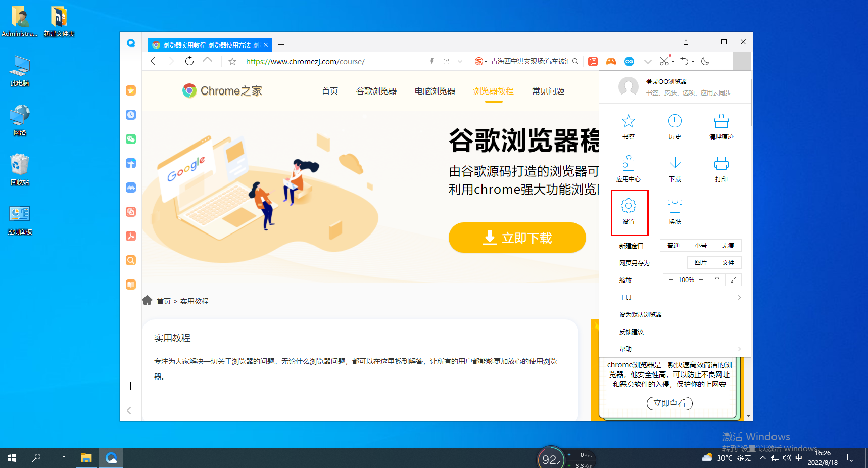The image size is (868, 468).
Task: Open 谷歌浏览器 navigation link
Action: [376, 91]
